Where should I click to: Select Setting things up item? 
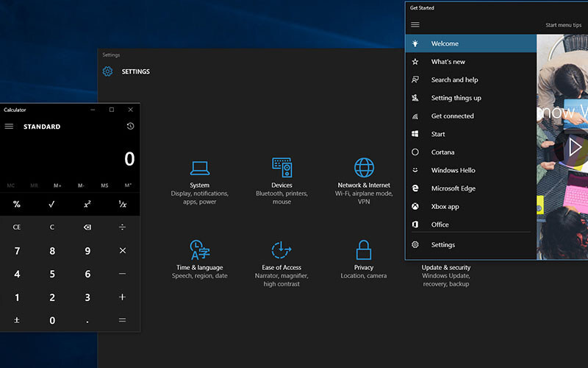[471, 98]
